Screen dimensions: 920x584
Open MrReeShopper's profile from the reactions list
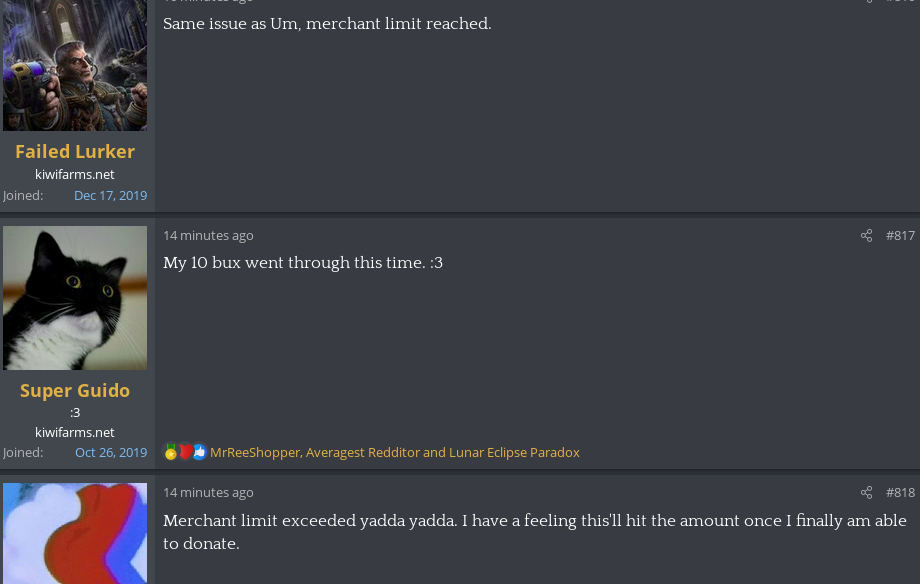click(x=254, y=453)
